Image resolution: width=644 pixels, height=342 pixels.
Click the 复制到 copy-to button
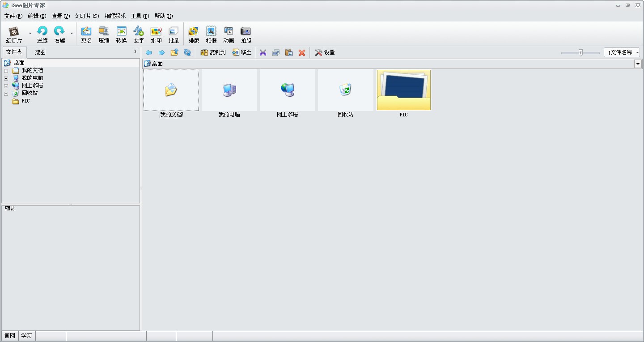click(x=213, y=52)
